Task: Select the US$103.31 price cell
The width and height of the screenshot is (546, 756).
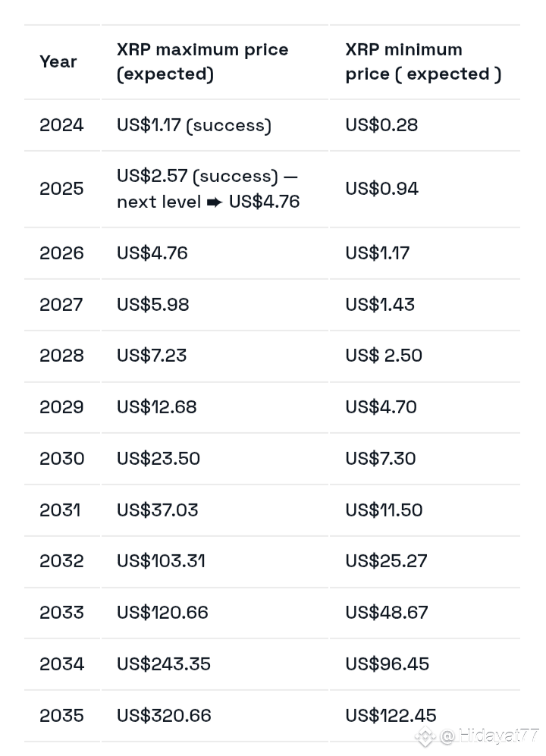Action: point(161,560)
